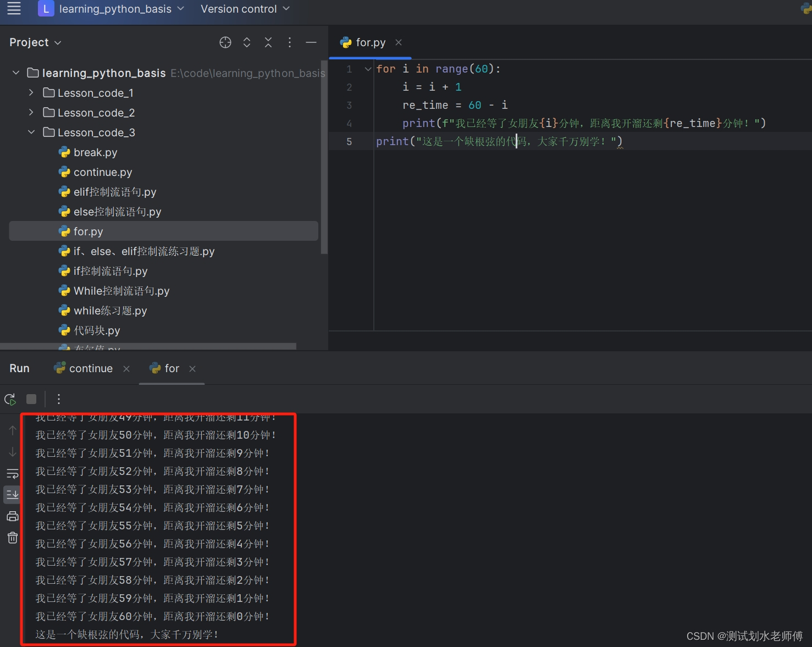Open while练习题.py file

tap(110, 311)
